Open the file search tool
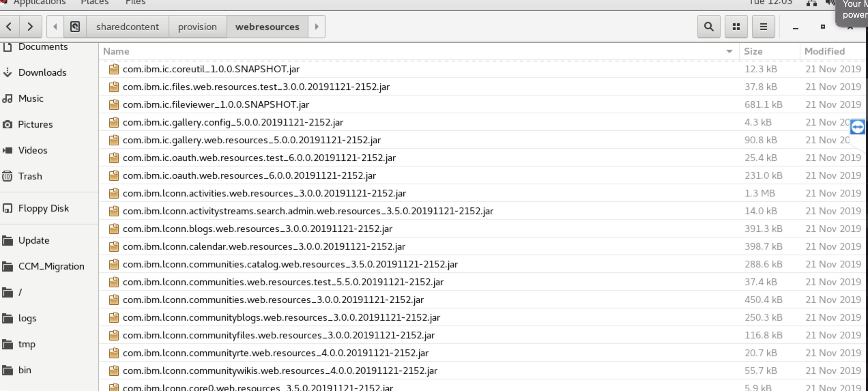 709,27
